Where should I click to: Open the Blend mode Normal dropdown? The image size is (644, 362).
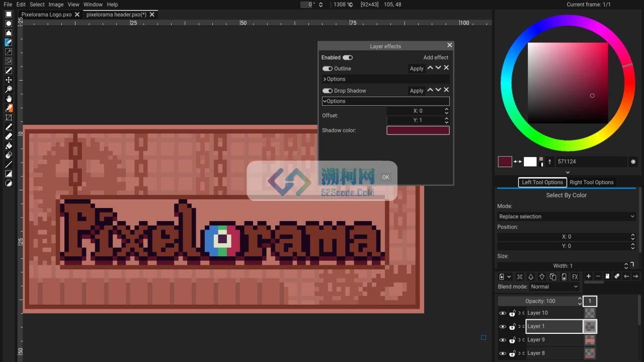554,286
